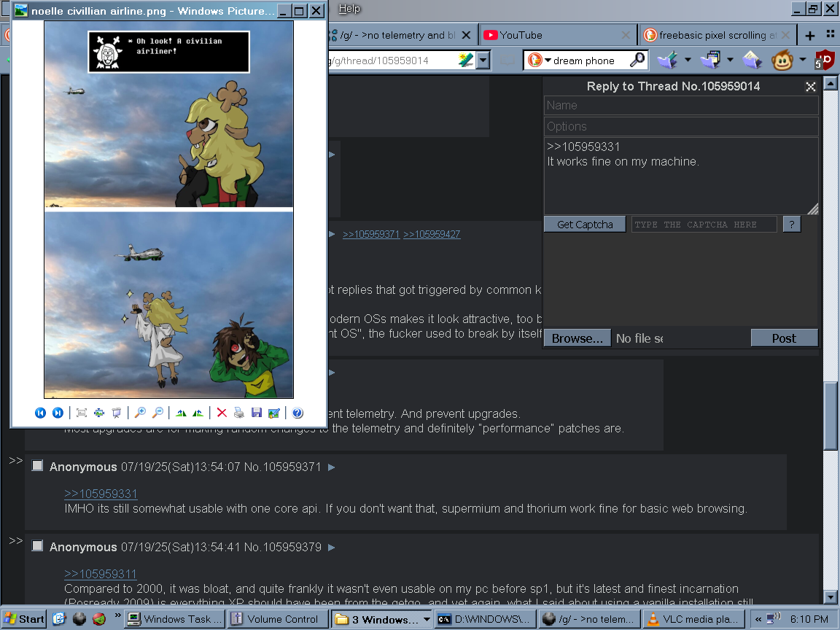Expand post menu arrow for No.105959371
The height and width of the screenshot is (630, 840).
click(x=332, y=467)
